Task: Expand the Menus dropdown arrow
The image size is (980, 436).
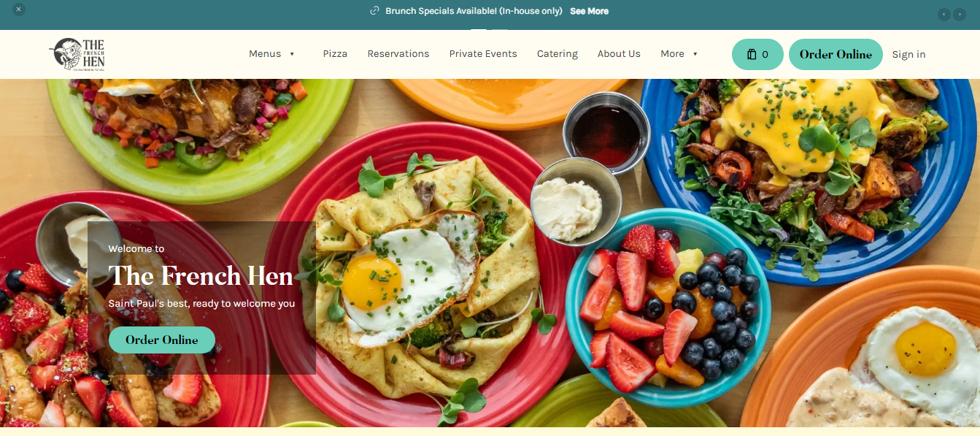Action: 292,54
